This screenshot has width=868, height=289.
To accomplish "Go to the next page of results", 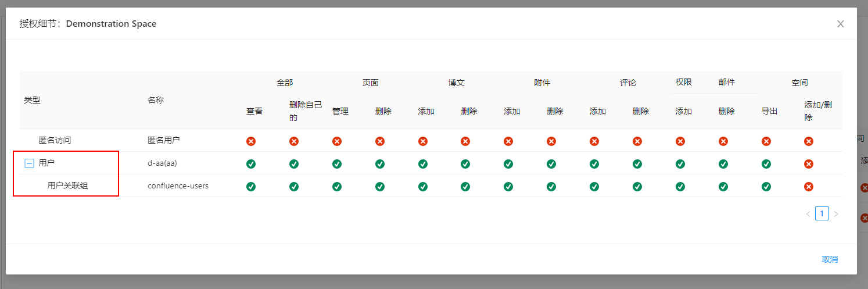I will [836, 214].
